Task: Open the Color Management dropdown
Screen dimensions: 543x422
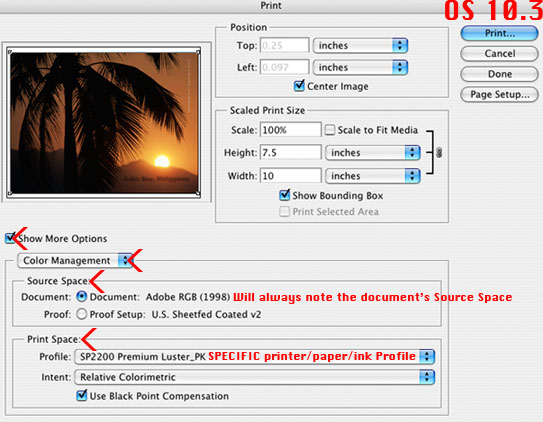Action: pos(75,260)
